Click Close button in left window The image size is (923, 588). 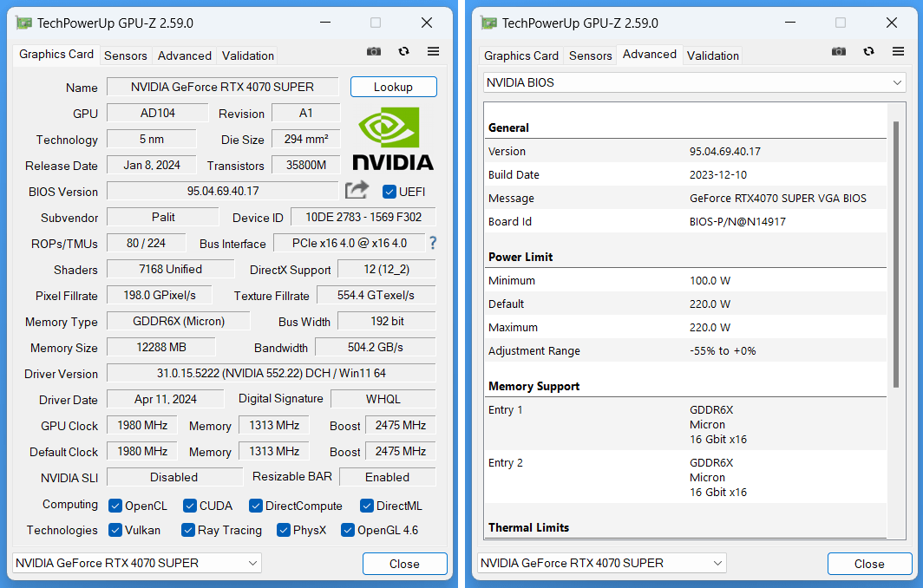coord(404,563)
